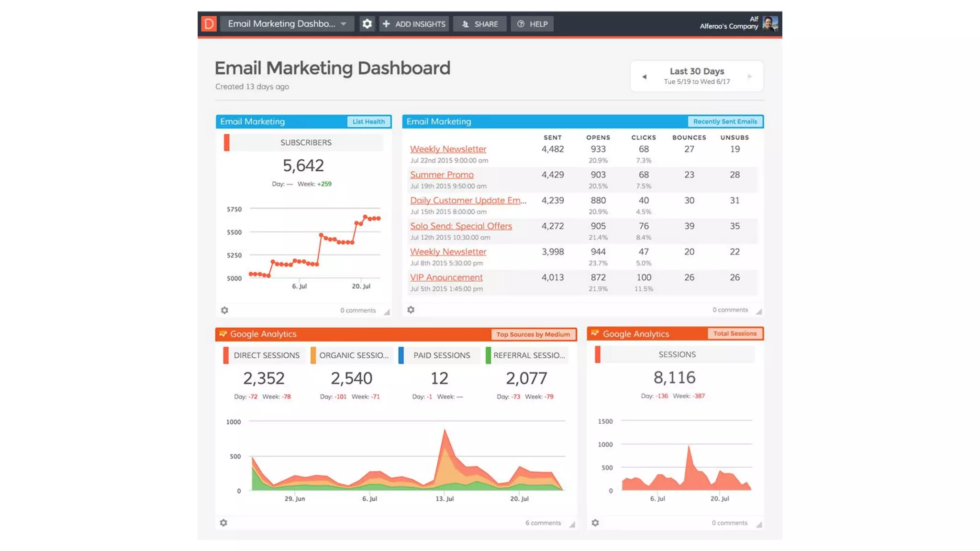
Task: Click the orange Direct Sessions color swatch
Action: point(226,355)
